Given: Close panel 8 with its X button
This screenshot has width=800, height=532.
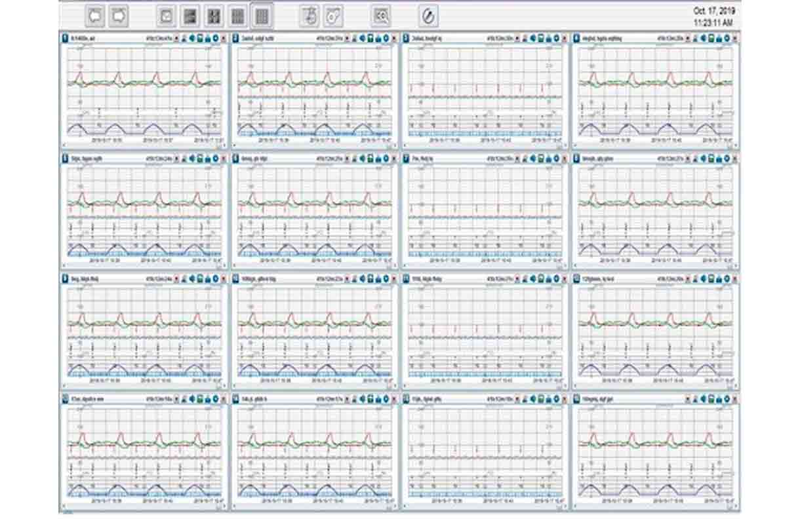Looking at the screenshot, I should 736,158.
